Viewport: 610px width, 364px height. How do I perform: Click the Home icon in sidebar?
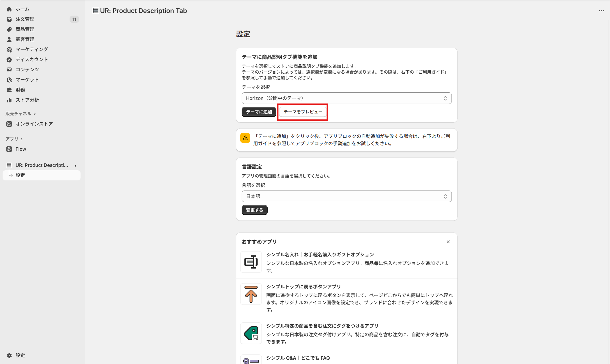[9, 9]
